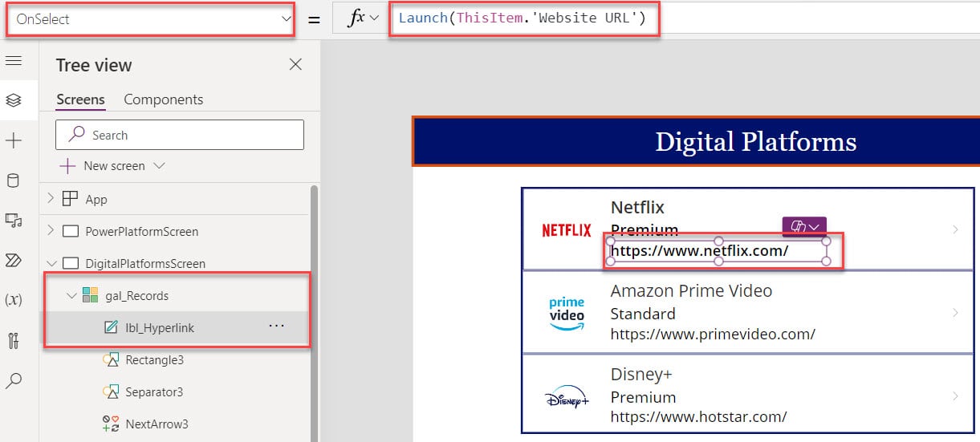This screenshot has height=442, width=980.
Task: Click the App node icon
Action: [71, 199]
